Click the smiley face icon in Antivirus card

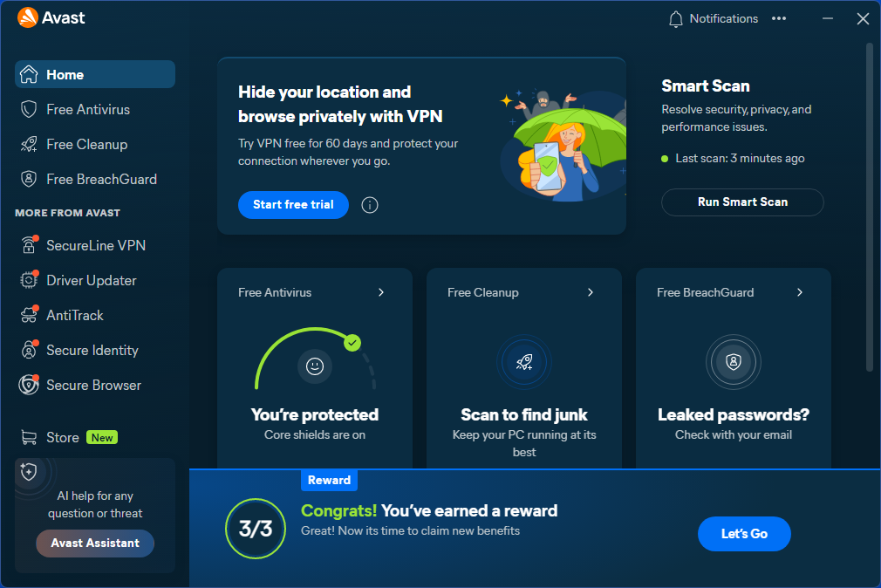click(315, 366)
